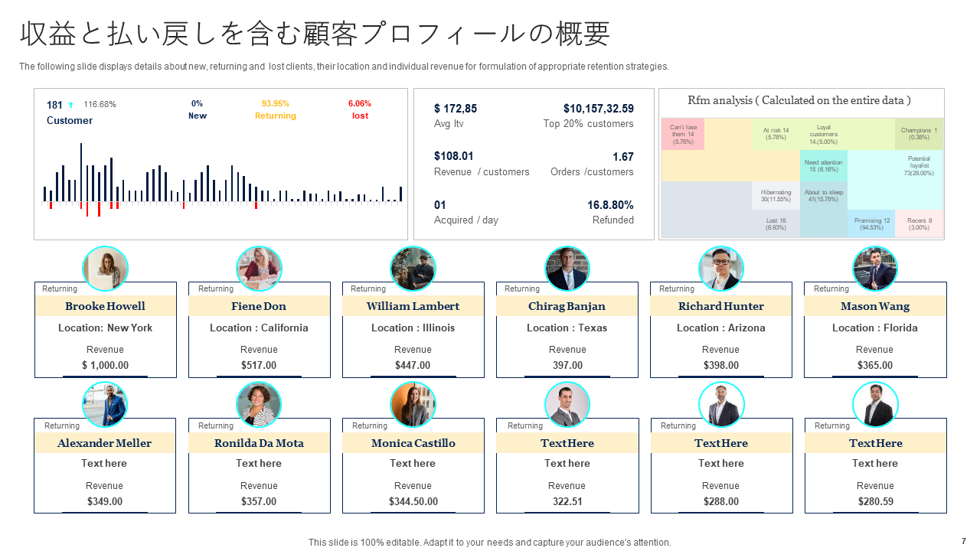This screenshot has height=551, width=980.
Task: Select the 'Rfm analysis' chart title
Action: (x=799, y=100)
